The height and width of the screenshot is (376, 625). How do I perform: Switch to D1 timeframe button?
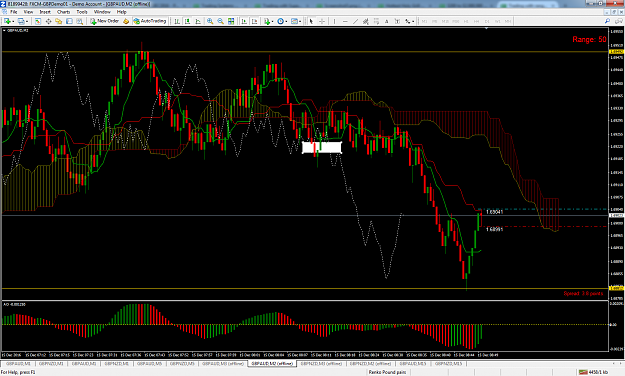pos(487,21)
